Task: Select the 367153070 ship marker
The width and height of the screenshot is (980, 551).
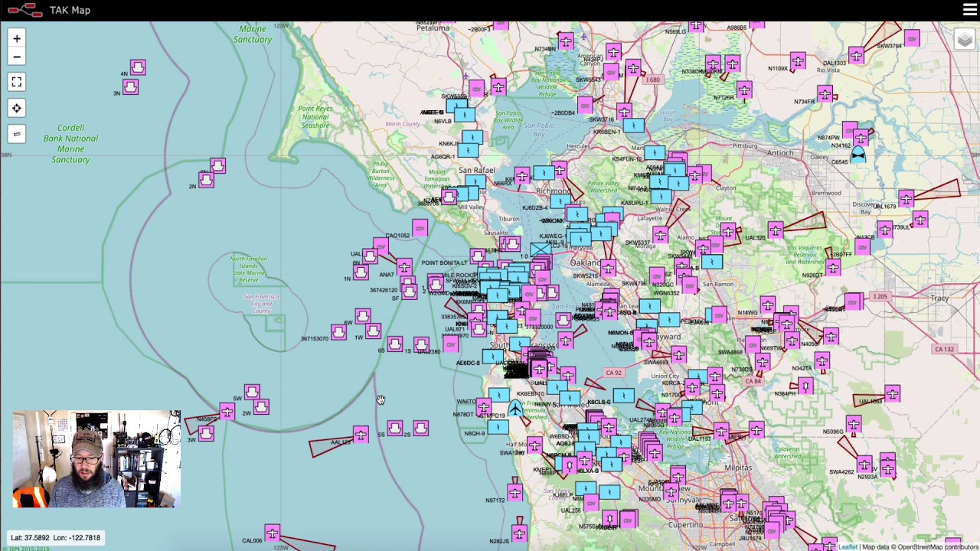Action: coord(338,333)
